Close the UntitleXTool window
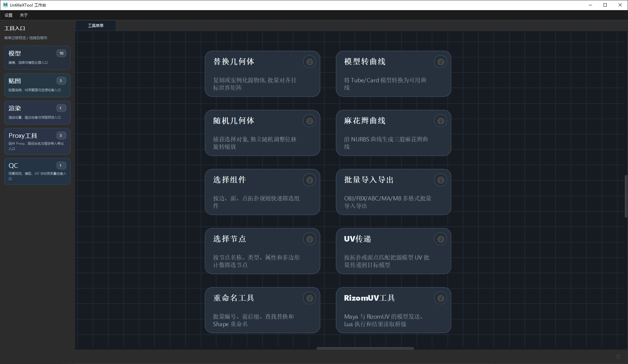This screenshot has width=628, height=364. pos(620,5)
